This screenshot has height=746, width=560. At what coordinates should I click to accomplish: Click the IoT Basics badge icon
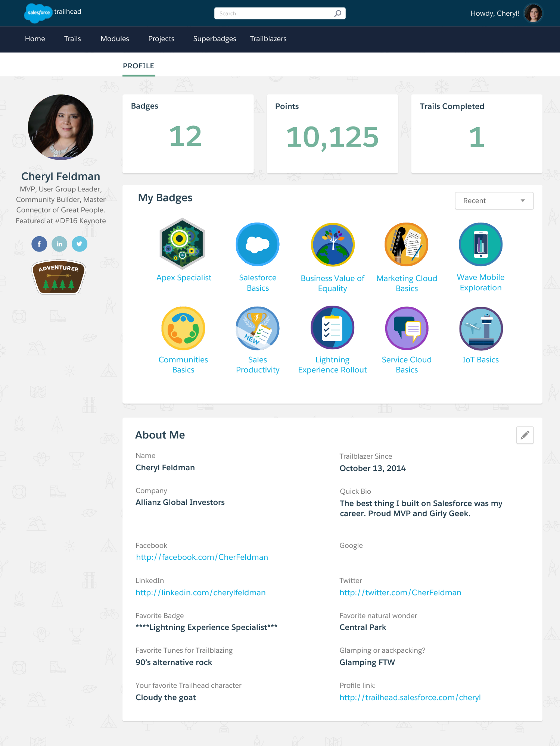pos(481,328)
